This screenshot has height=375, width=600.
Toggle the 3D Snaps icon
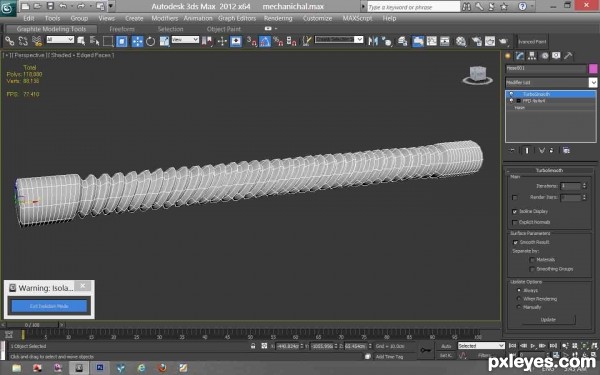point(251,41)
